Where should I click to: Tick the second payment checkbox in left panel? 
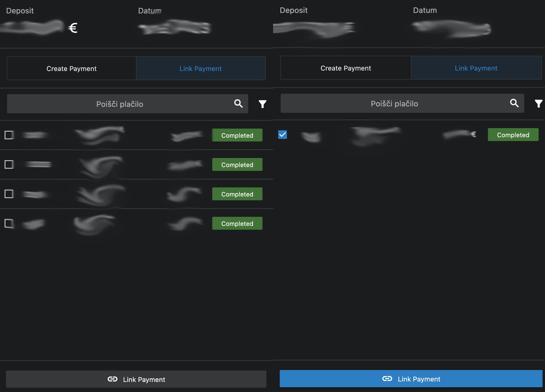pyautogui.click(x=9, y=165)
